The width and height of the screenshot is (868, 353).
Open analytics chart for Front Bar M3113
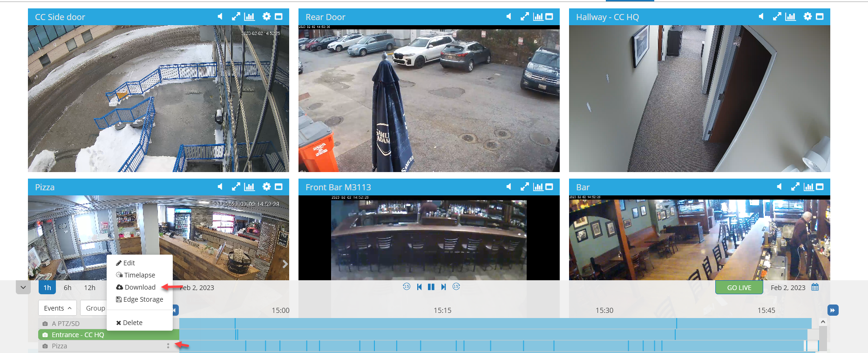[x=538, y=187]
